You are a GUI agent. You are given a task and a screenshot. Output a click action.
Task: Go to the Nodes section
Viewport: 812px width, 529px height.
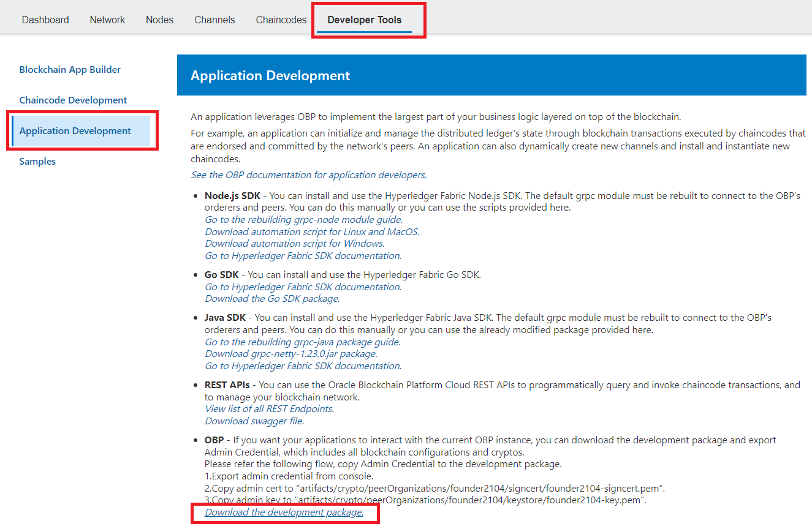pyautogui.click(x=159, y=20)
